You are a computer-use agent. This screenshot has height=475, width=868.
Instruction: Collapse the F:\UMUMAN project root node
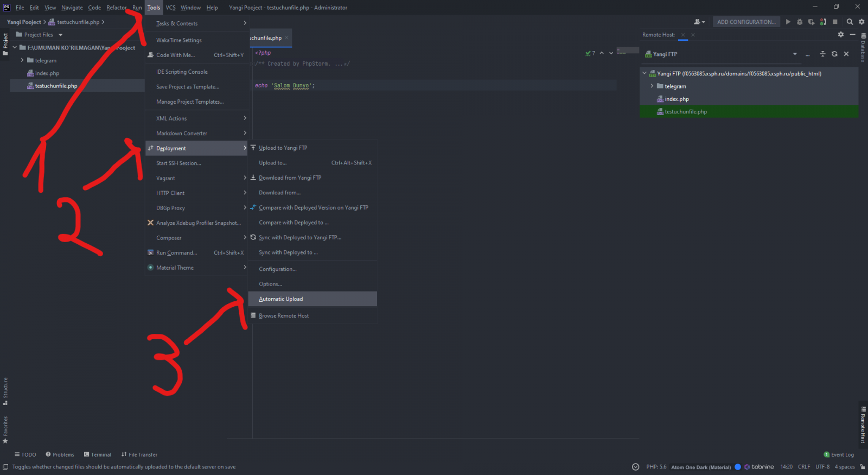point(15,48)
